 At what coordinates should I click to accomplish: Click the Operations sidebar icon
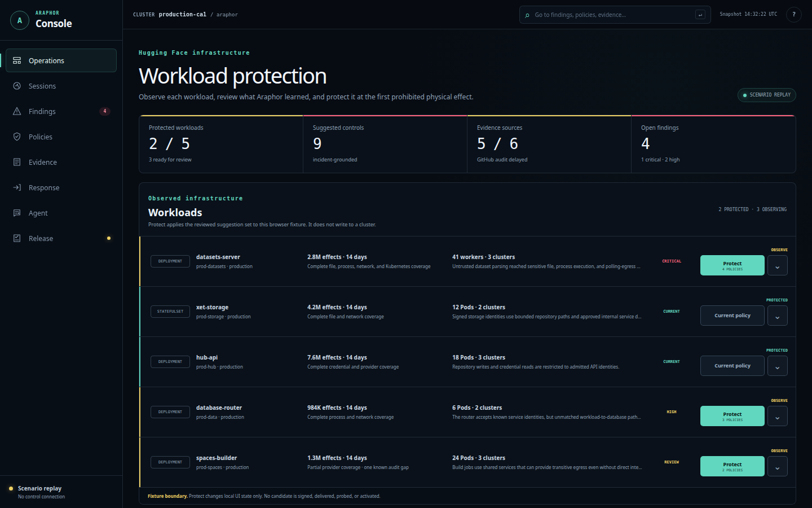tap(17, 60)
